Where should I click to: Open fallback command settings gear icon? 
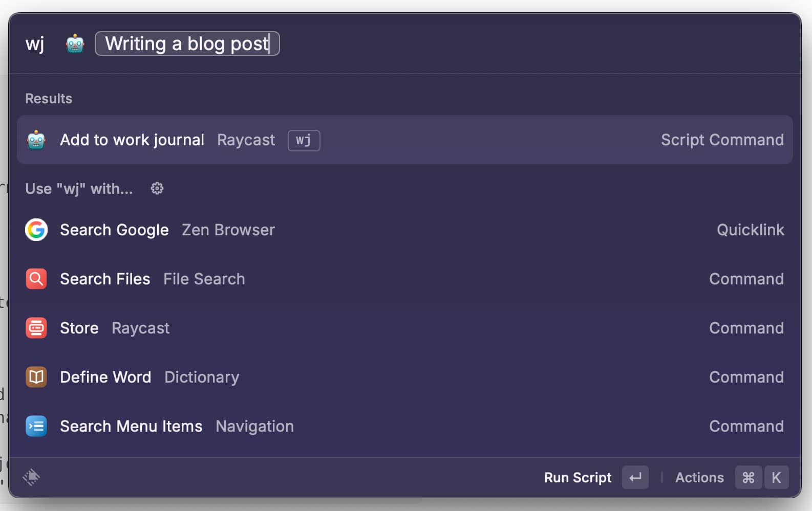157,189
